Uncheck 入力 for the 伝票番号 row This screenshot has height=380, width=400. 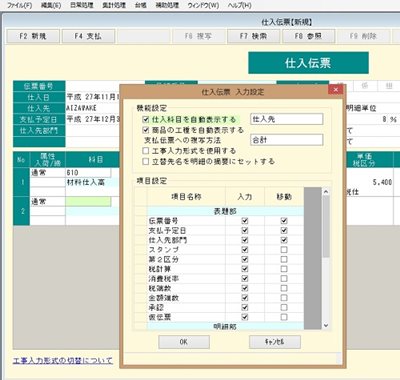click(245, 221)
